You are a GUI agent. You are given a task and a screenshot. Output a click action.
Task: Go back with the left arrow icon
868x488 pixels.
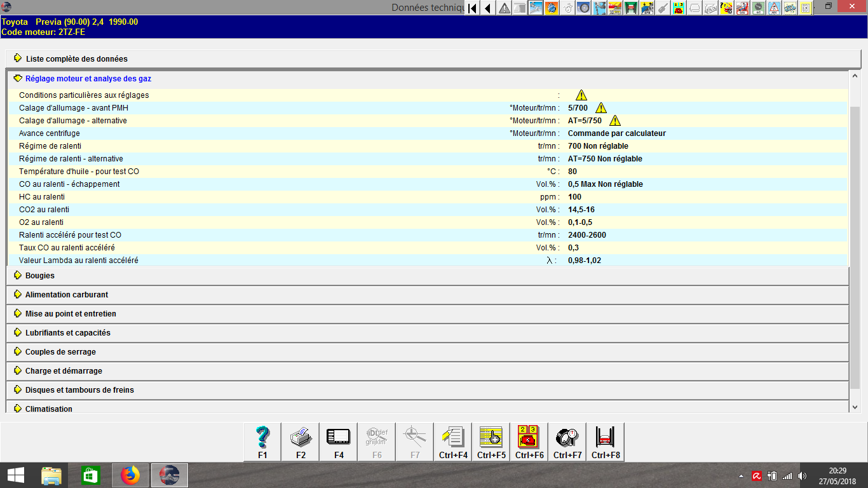coord(488,8)
